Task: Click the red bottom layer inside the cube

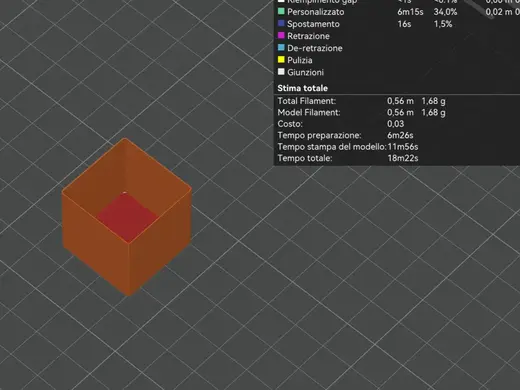Action: coord(127,217)
